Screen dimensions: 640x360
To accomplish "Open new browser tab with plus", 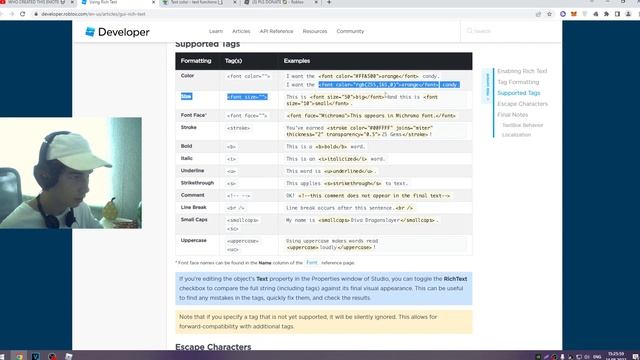I will 329,2.
